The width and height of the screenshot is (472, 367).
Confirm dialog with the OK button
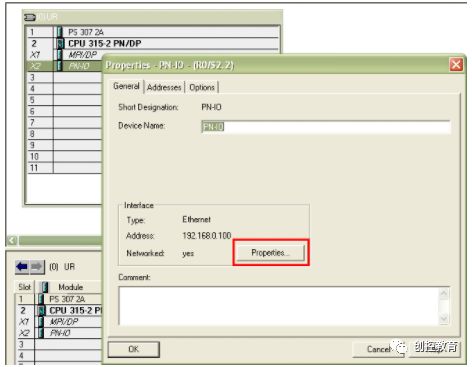[x=134, y=349]
